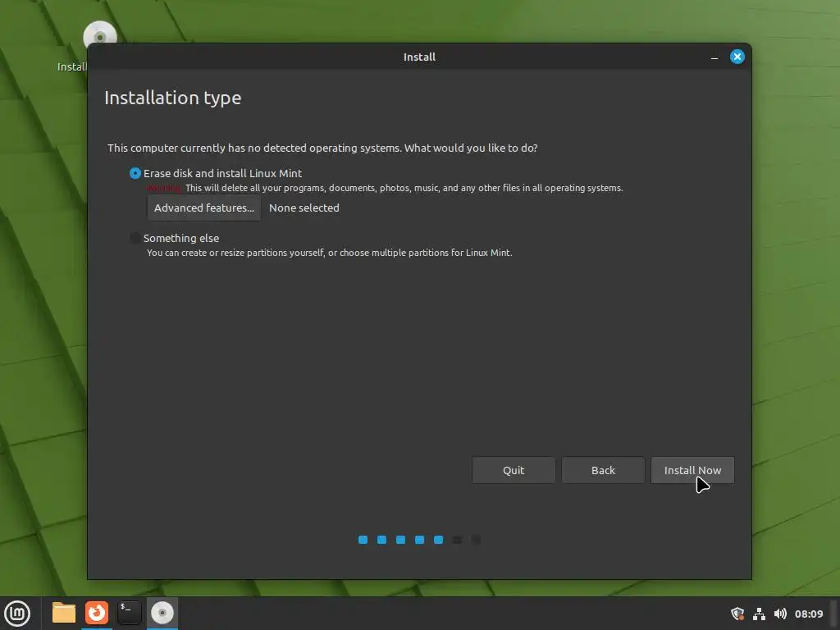The height and width of the screenshot is (630, 840).
Task: Close the Install window via blue X
Action: pyautogui.click(x=737, y=57)
